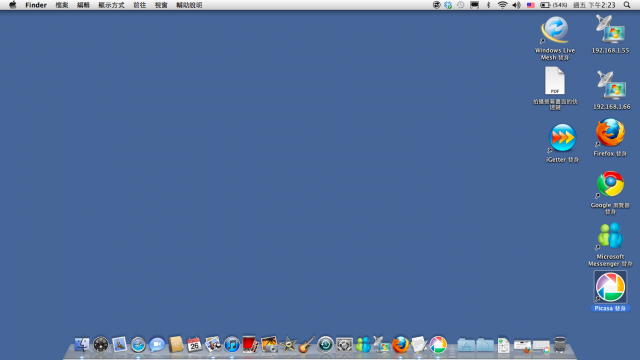Launch iPhoto from the Dock
640x360 pixels.
click(x=269, y=344)
